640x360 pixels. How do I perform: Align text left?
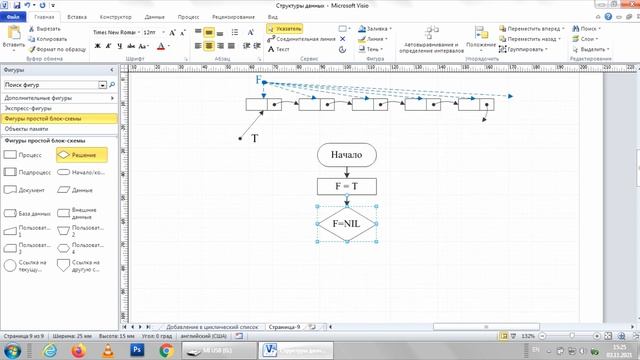198,46
